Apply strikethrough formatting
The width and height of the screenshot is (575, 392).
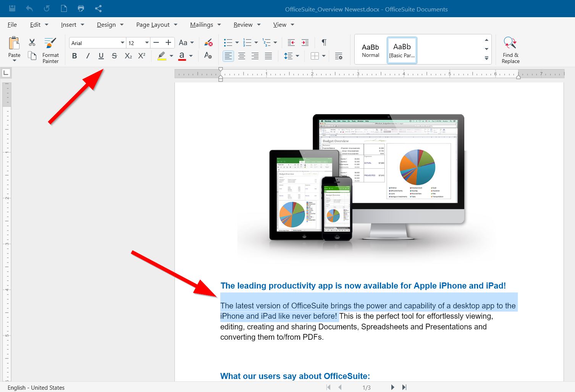point(114,56)
